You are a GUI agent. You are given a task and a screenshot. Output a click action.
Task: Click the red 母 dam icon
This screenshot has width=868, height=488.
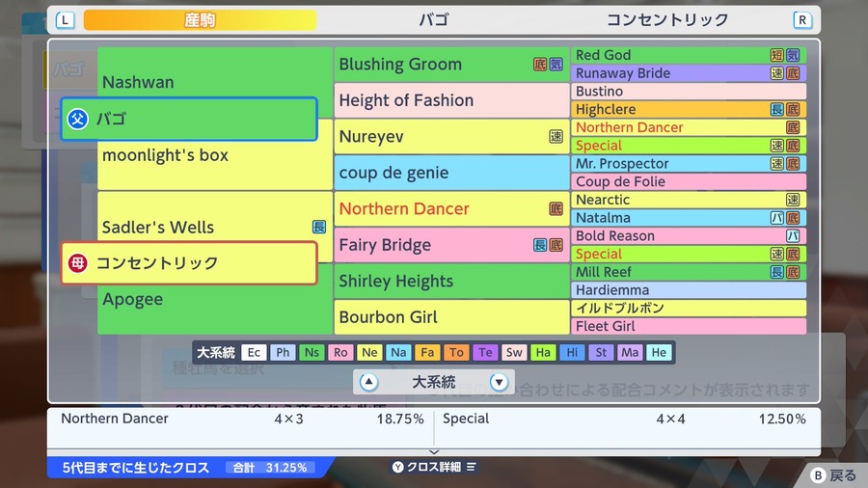pyautogui.click(x=77, y=263)
